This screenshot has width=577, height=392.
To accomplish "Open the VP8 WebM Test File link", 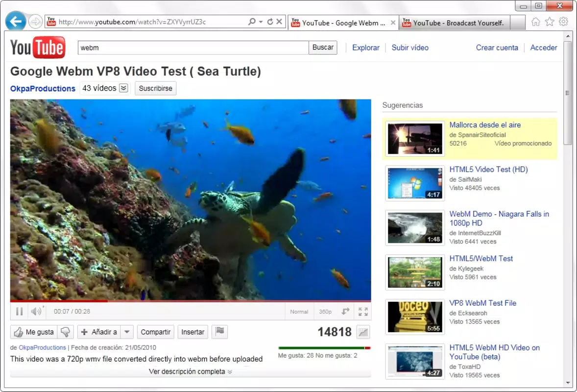I will coord(482,303).
